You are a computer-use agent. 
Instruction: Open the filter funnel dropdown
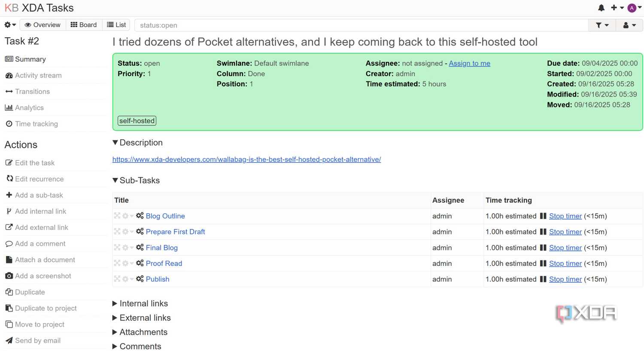[602, 25]
